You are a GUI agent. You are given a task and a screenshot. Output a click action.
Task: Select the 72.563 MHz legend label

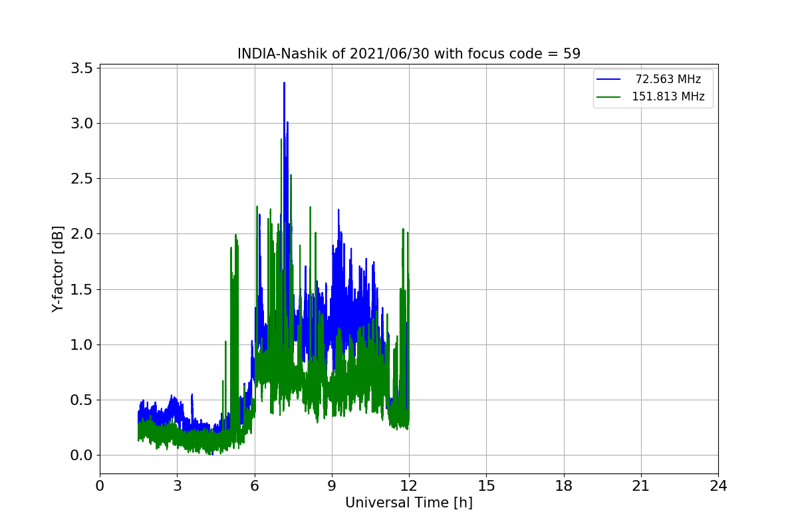click(668, 79)
